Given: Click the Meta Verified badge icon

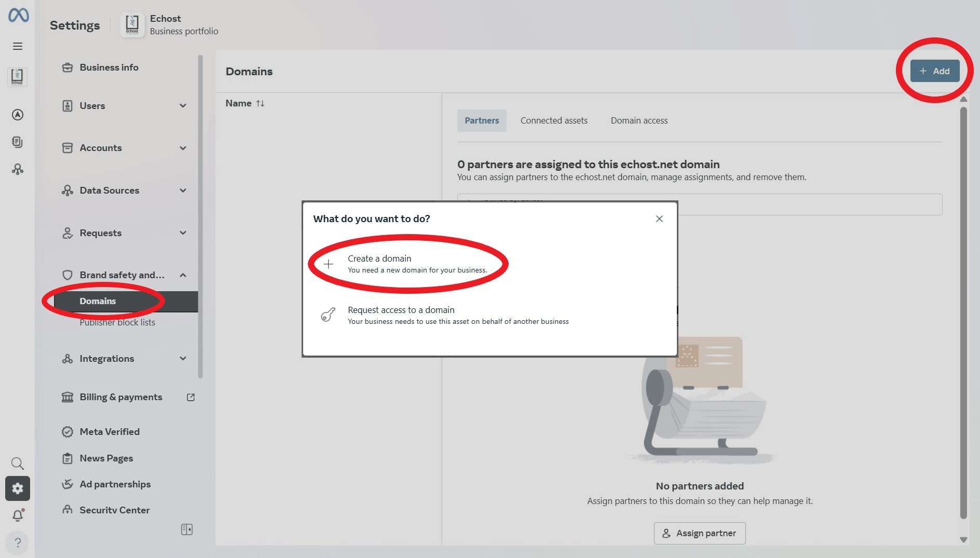Looking at the screenshot, I should (x=67, y=432).
